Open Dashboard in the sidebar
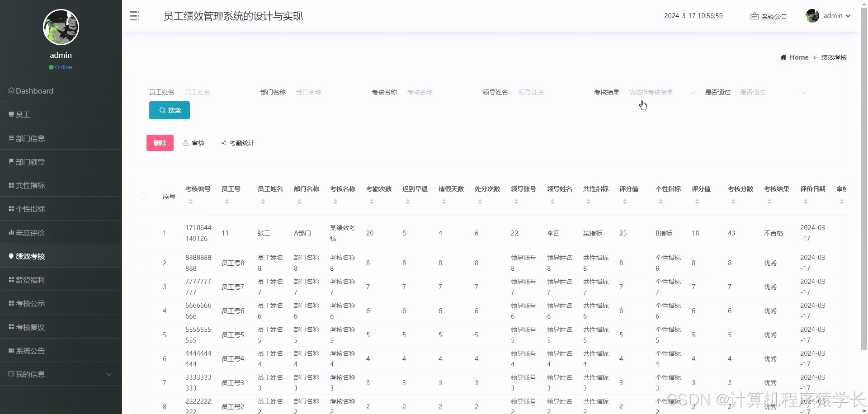This screenshot has width=868, height=414. (61, 90)
